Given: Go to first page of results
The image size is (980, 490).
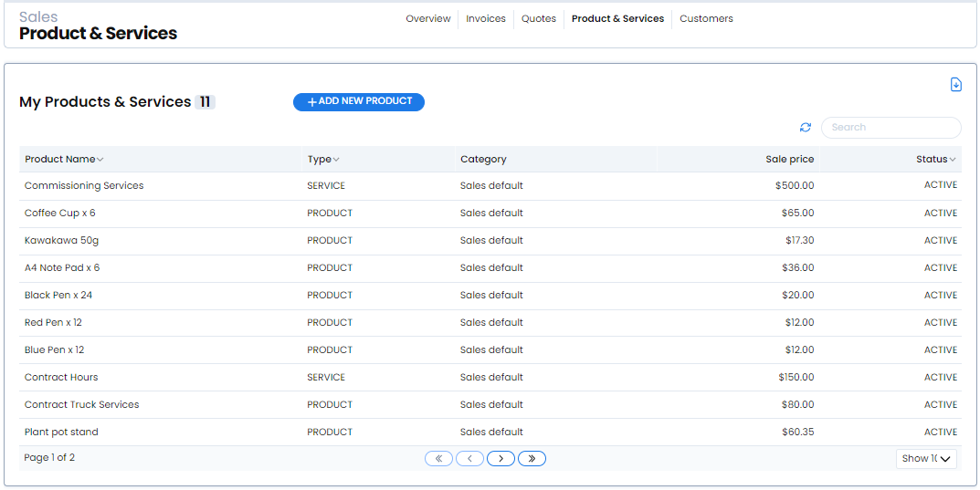Looking at the screenshot, I should coord(438,459).
